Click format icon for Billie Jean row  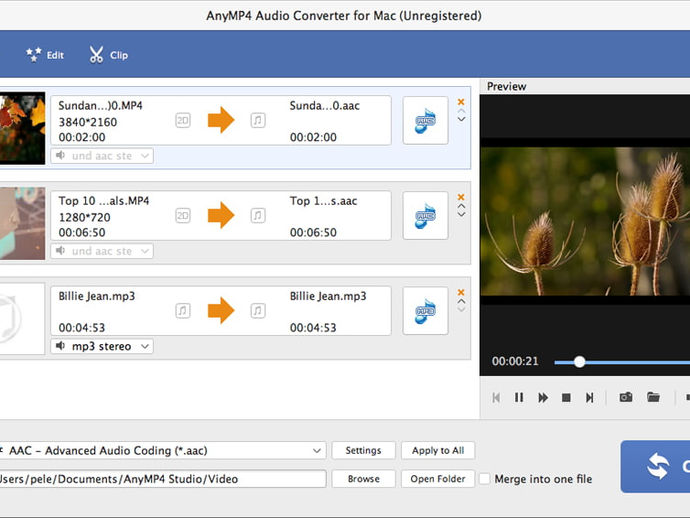point(426,311)
